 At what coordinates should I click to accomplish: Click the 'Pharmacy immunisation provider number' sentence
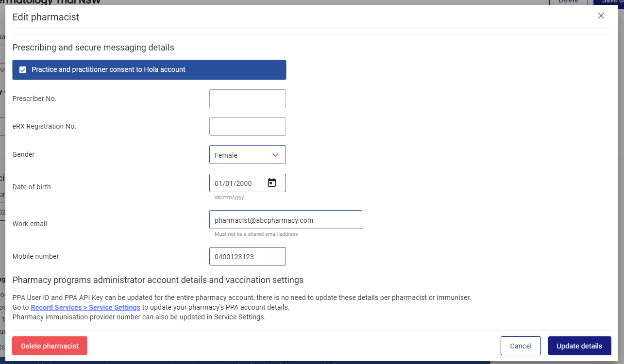pos(139,317)
